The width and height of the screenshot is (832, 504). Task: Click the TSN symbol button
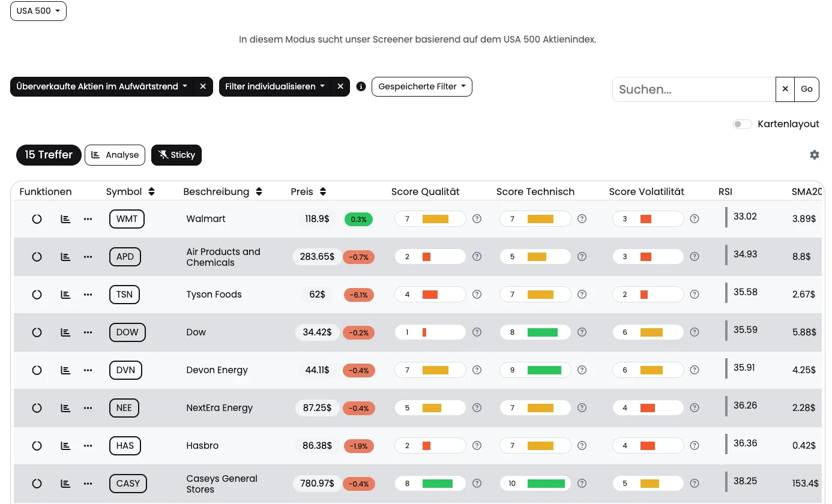(124, 295)
